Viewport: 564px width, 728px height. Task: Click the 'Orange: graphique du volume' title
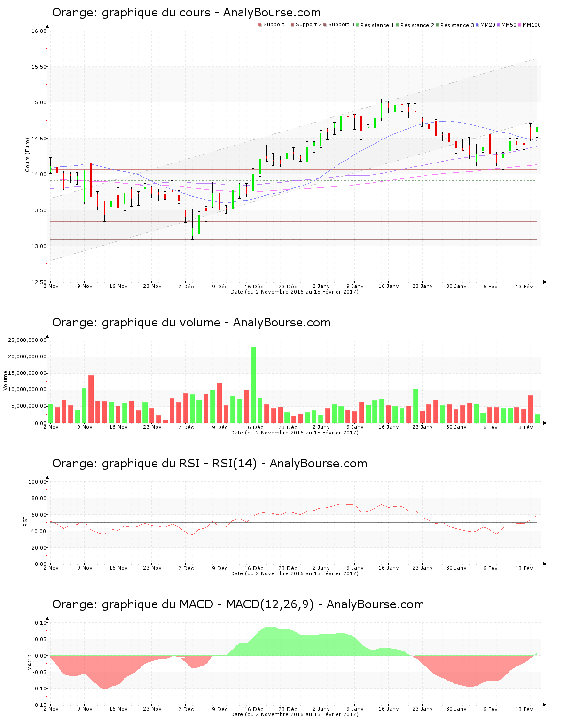191,323
